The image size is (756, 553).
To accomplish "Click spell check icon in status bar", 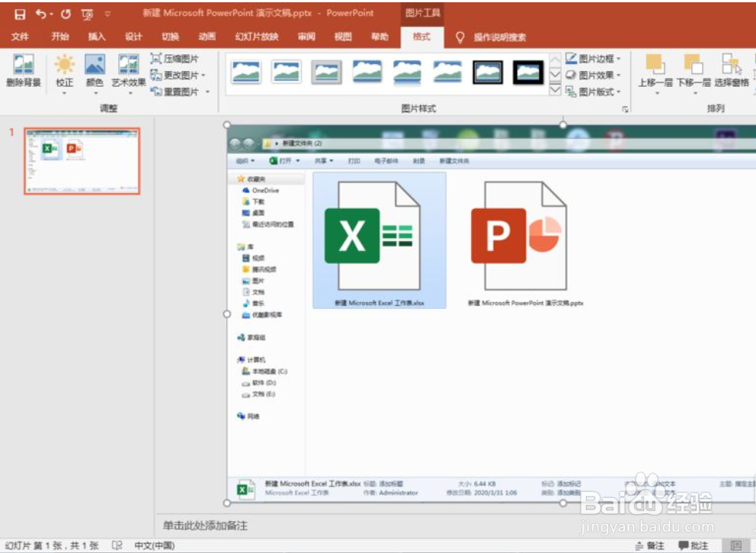I will 117,545.
